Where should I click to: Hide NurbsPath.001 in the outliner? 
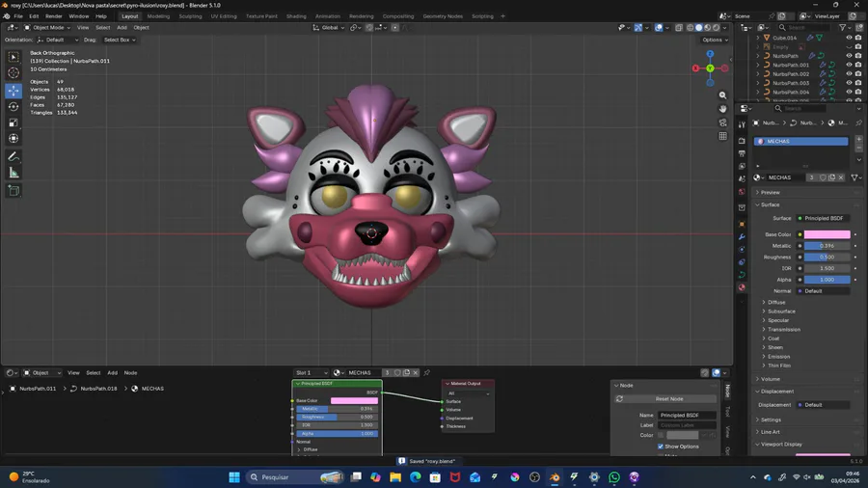(x=849, y=65)
